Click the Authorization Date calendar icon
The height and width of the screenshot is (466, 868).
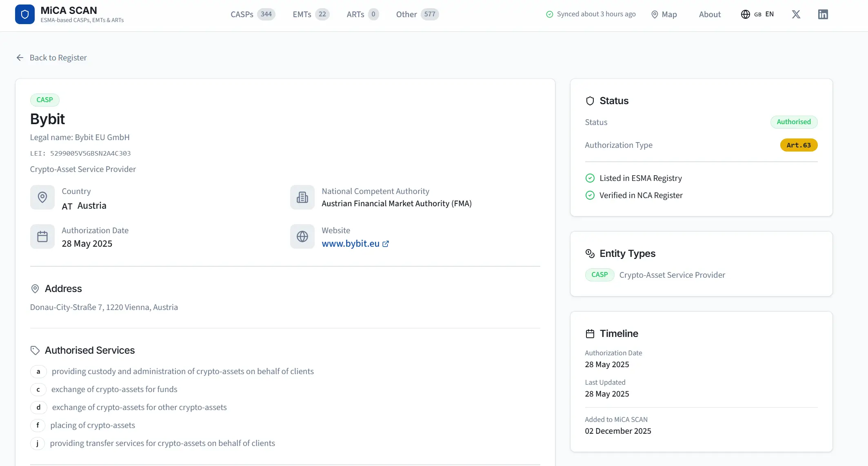[42, 236]
